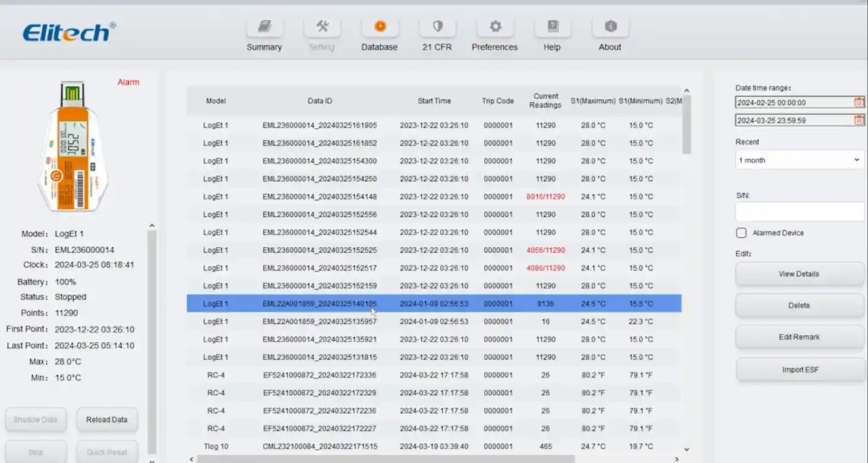Click the device info panel scrollbar up arrow
The image size is (868, 463).
[x=151, y=226]
